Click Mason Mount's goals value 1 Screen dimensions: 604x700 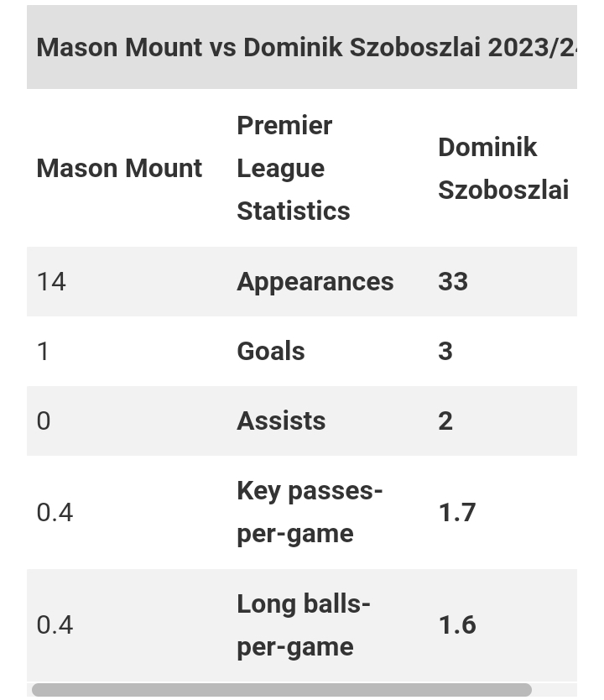43,352
